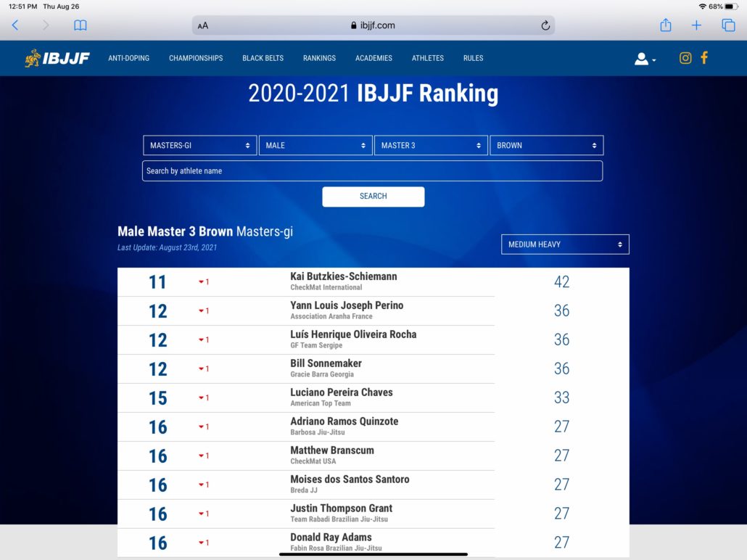
Task: Open the Safari share sheet icon
Action: [666, 25]
